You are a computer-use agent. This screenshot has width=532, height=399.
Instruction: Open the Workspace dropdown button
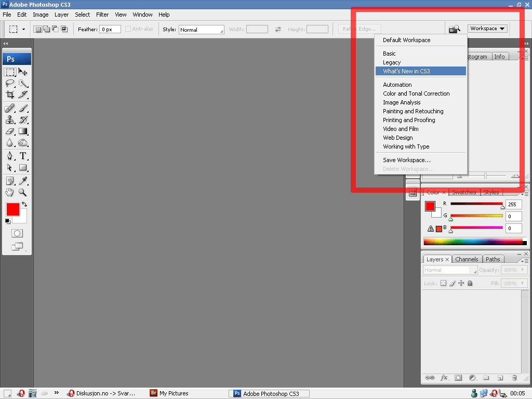tap(487, 29)
